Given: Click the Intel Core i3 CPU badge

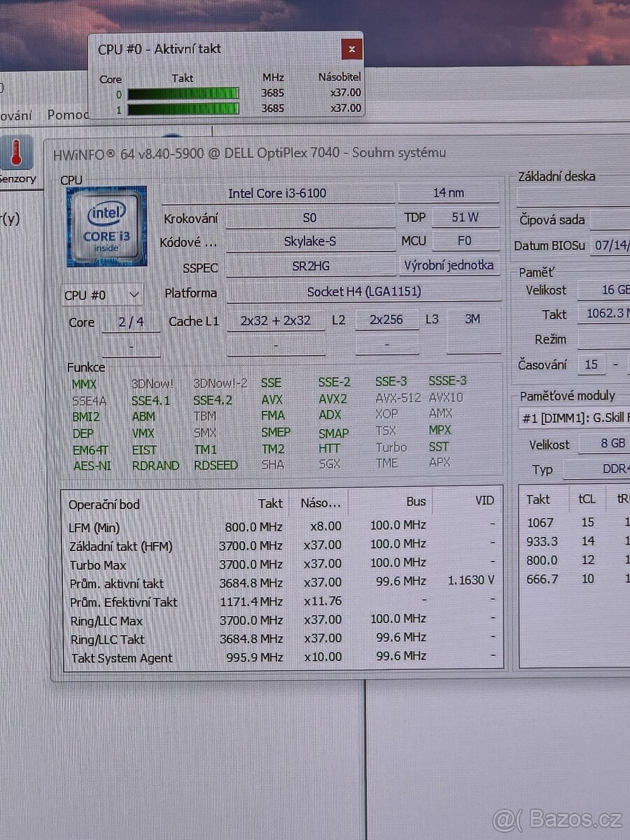Looking at the screenshot, I should click(105, 225).
